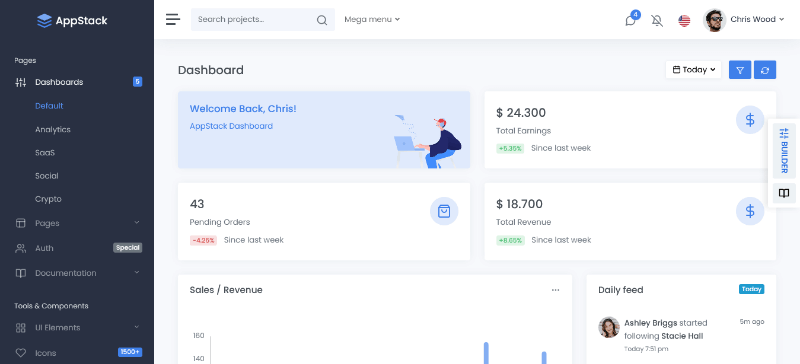Expand Pages section in sidebar
The image size is (800, 364).
tap(77, 223)
